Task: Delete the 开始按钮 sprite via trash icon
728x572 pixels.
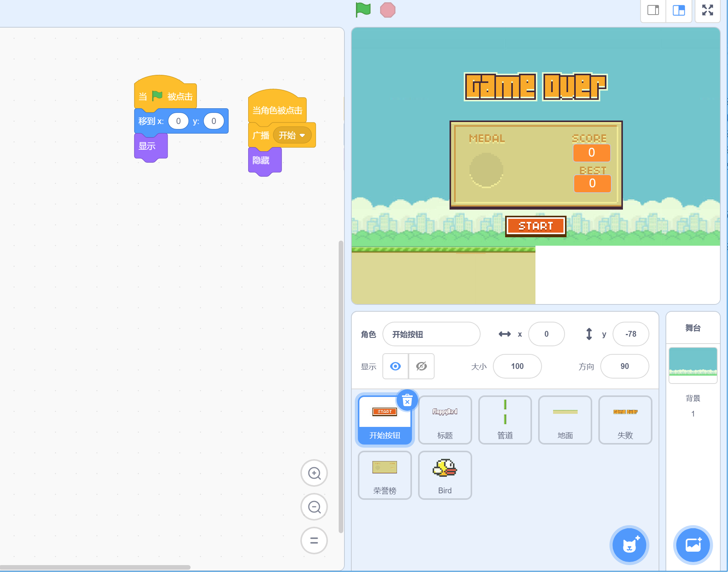Action: [407, 401]
